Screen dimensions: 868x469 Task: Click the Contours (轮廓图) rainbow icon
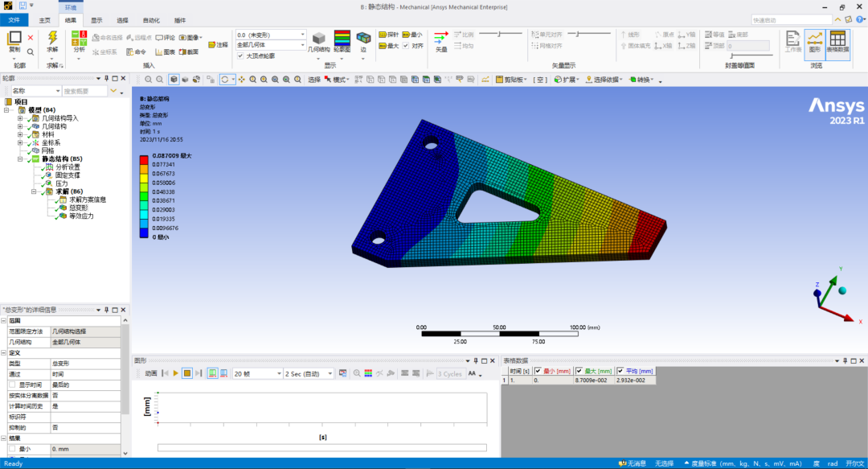click(x=342, y=38)
